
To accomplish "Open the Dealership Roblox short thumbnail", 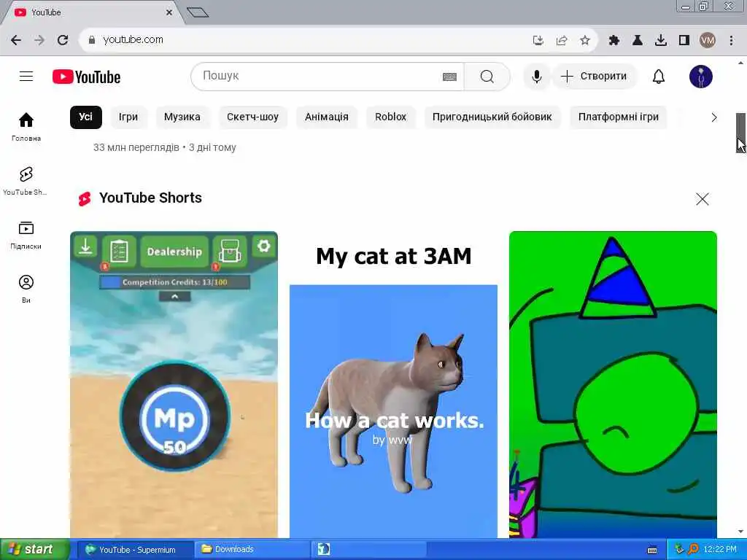I will tap(174, 385).
